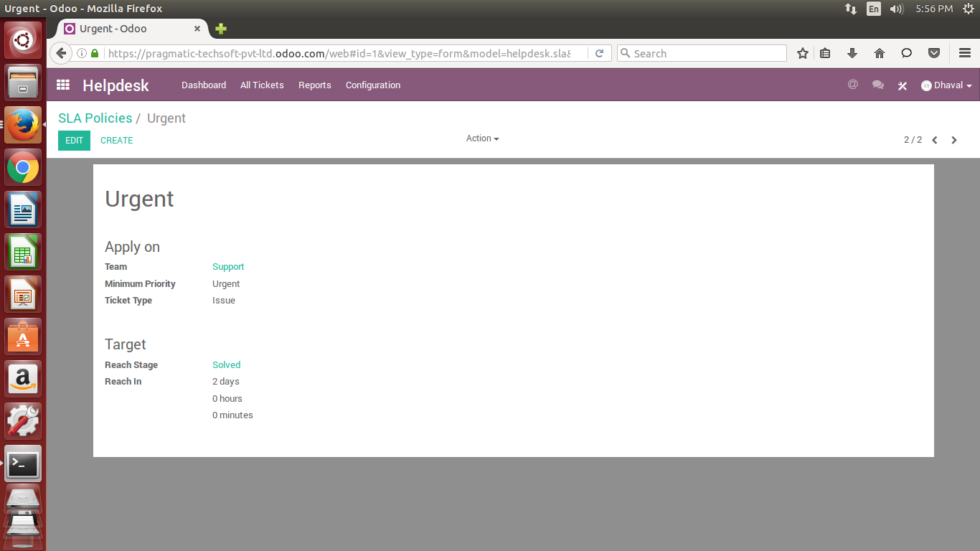Image resolution: width=980 pixels, height=551 pixels.
Task: Launch Files manager from the dock
Action: click(x=23, y=82)
